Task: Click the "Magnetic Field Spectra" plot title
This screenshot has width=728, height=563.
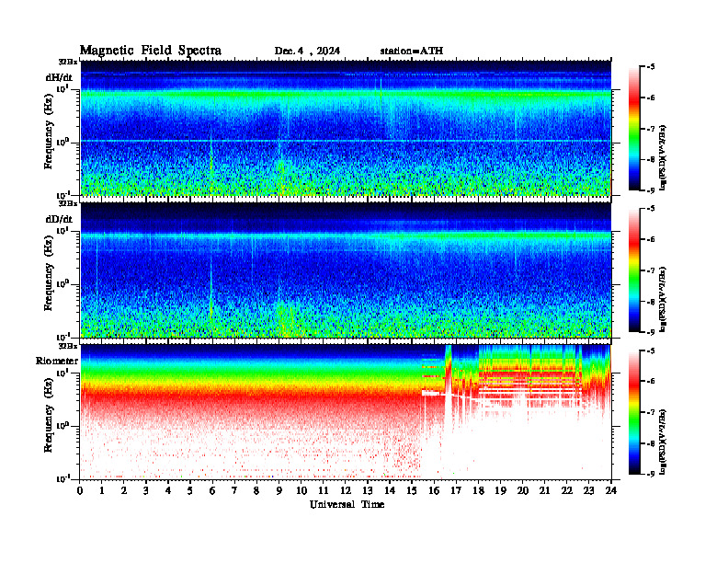Action: coord(151,51)
